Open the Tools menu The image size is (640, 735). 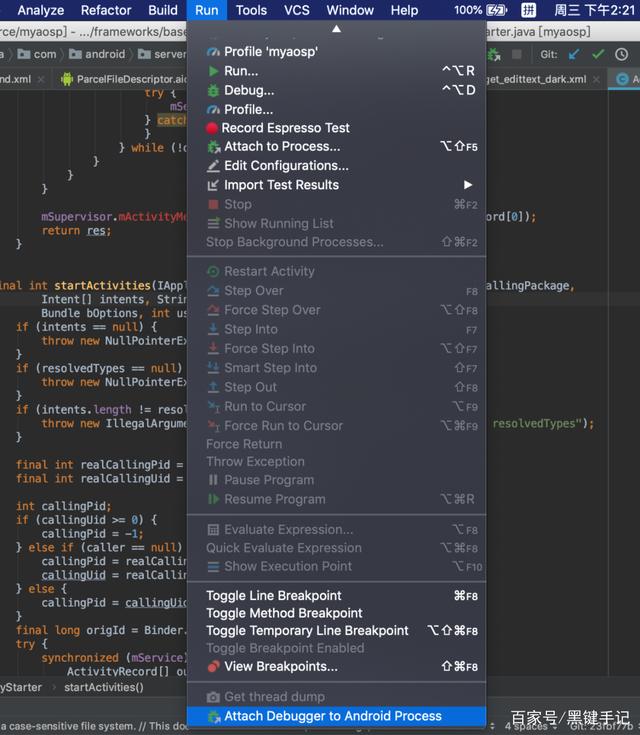pos(251,10)
